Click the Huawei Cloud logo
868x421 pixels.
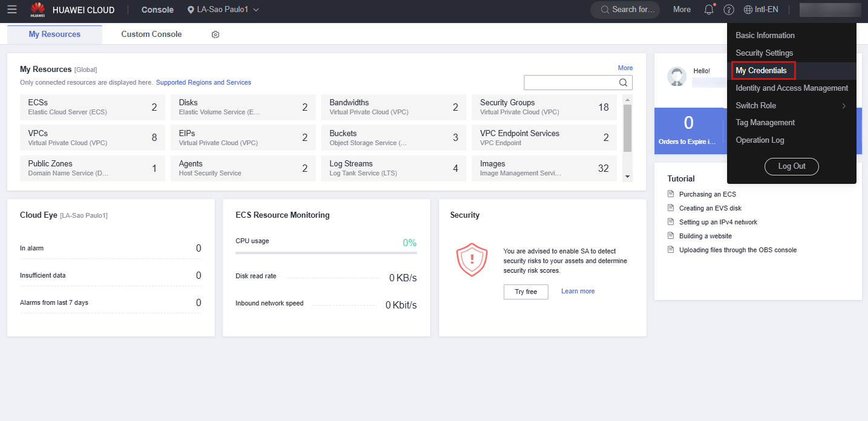click(x=38, y=10)
